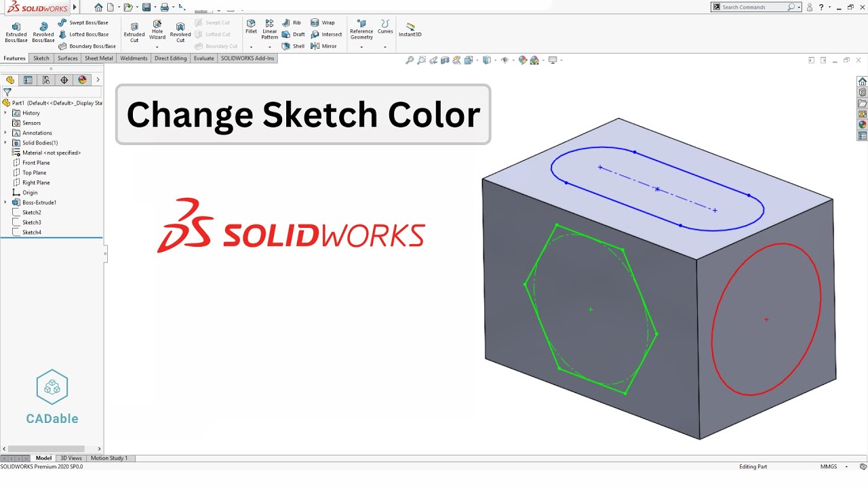Select the Mirror feature

click(323, 46)
